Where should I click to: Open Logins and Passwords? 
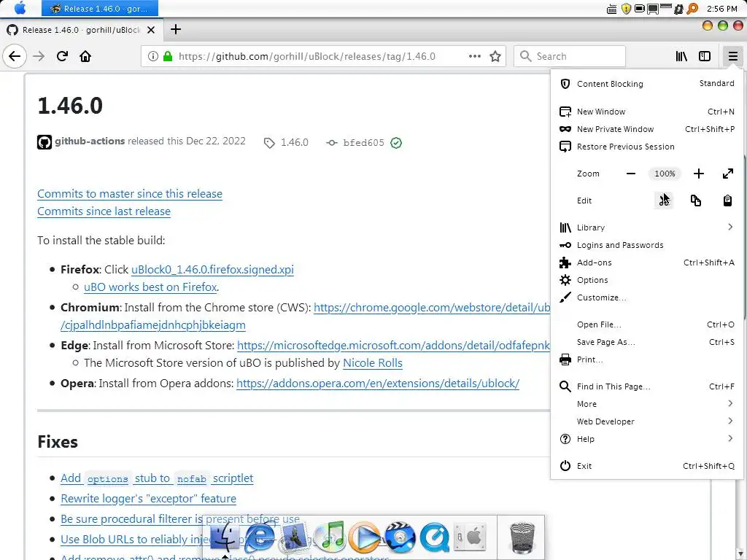coord(646,245)
